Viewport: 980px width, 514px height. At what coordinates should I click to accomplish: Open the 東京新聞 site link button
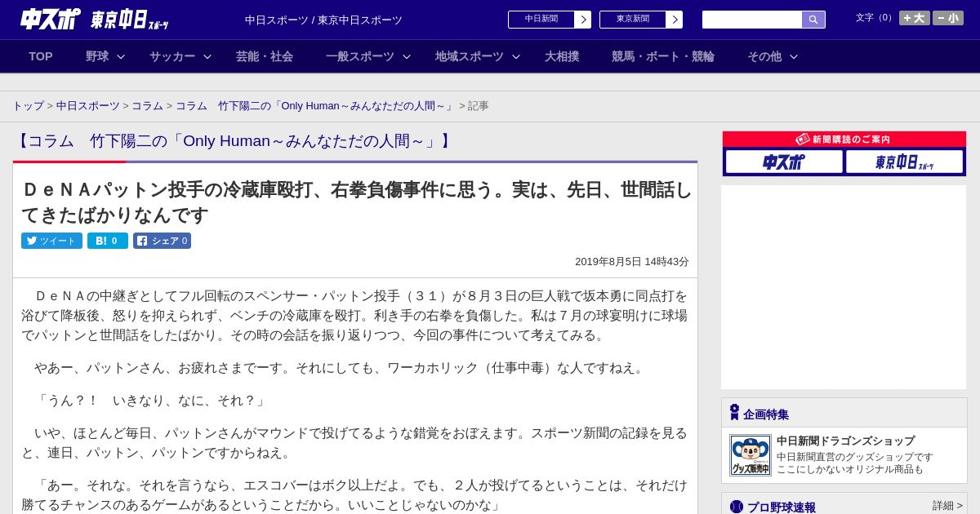pos(641,20)
